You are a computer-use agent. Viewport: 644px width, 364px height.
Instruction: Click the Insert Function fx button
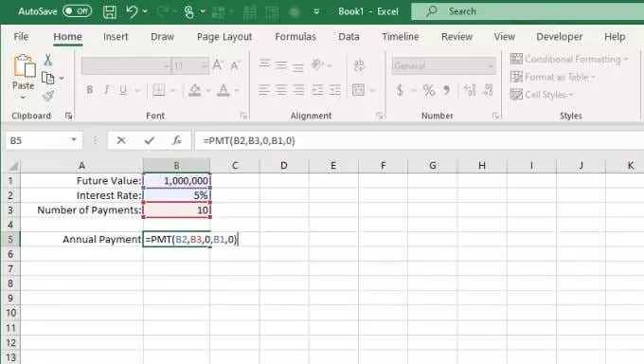(x=177, y=140)
